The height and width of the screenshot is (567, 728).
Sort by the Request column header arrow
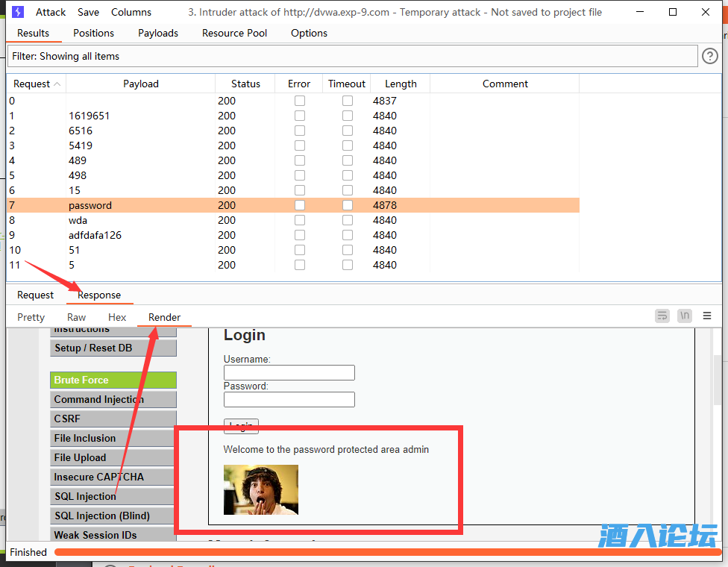(57, 84)
